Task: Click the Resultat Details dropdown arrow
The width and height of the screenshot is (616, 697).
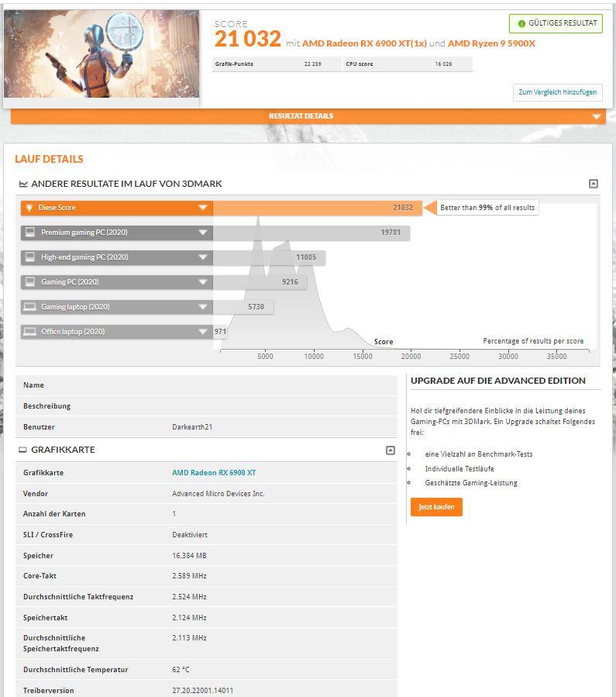Action: point(596,117)
